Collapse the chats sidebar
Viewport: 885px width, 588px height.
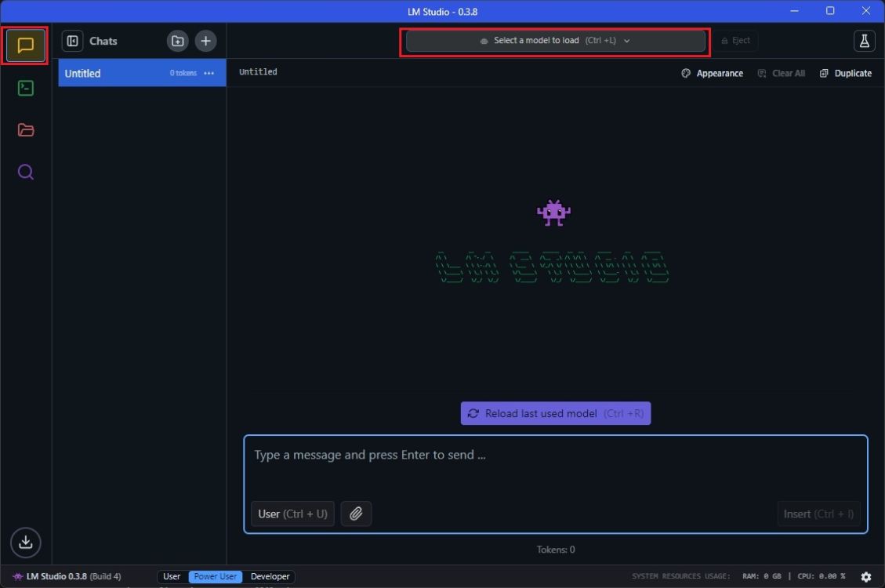[x=71, y=41]
